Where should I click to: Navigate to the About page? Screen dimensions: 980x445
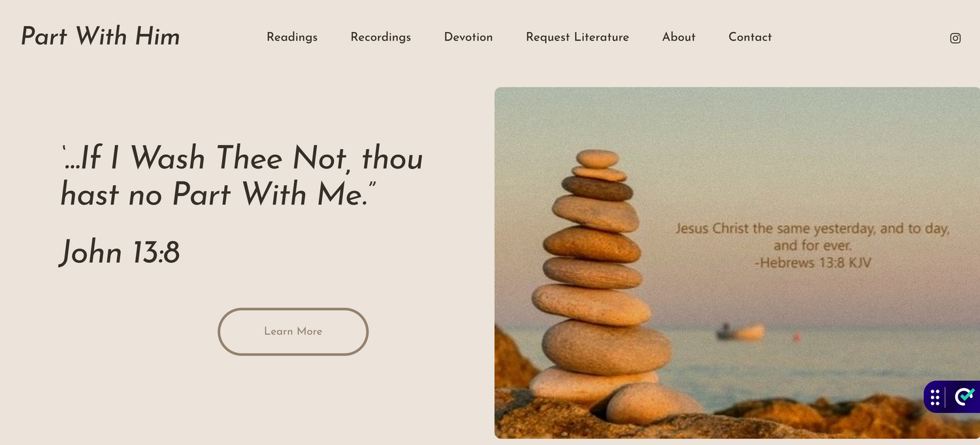click(679, 37)
